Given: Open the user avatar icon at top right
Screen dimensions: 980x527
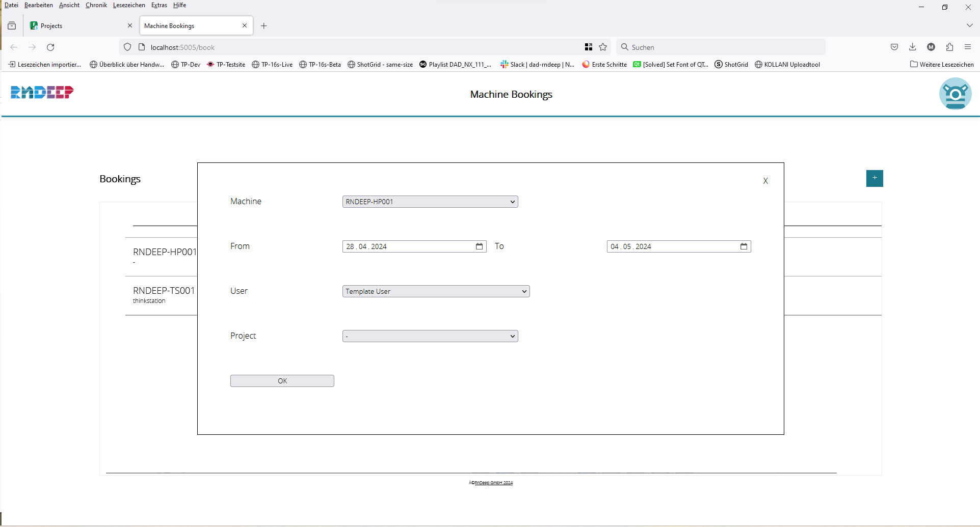Looking at the screenshot, I should [x=955, y=94].
